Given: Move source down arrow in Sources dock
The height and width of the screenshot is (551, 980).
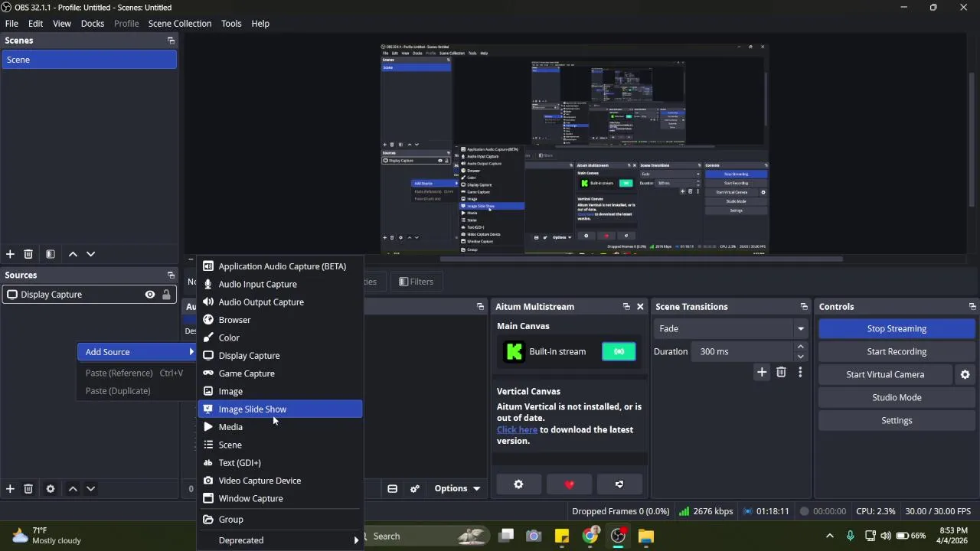Looking at the screenshot, I should (x=90, y=489).
